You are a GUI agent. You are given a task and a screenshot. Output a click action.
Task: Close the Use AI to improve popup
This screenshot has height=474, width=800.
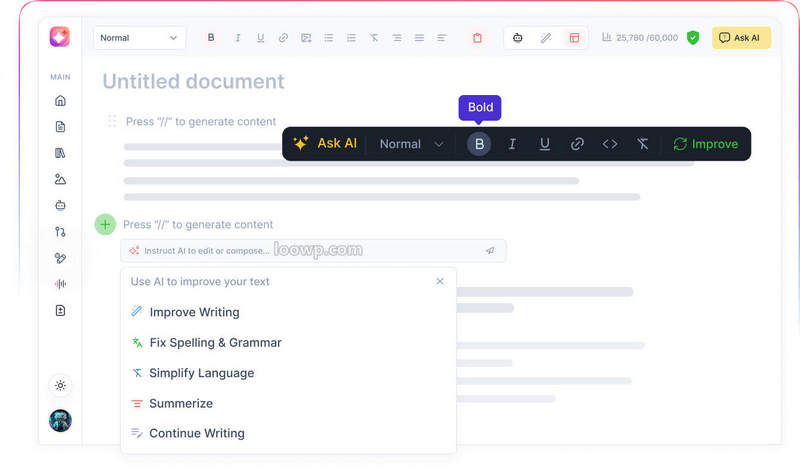coord(440,281)
